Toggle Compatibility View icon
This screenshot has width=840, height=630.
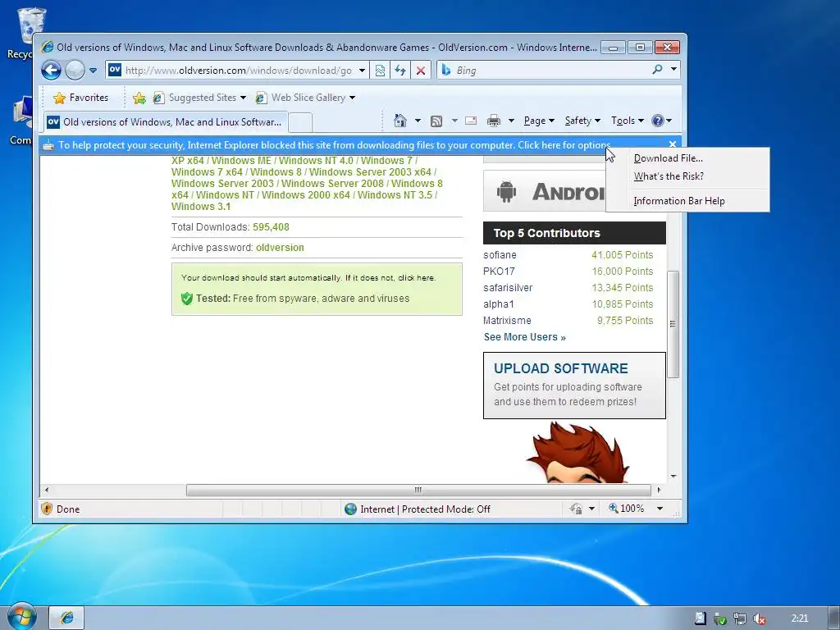[380, 71]
